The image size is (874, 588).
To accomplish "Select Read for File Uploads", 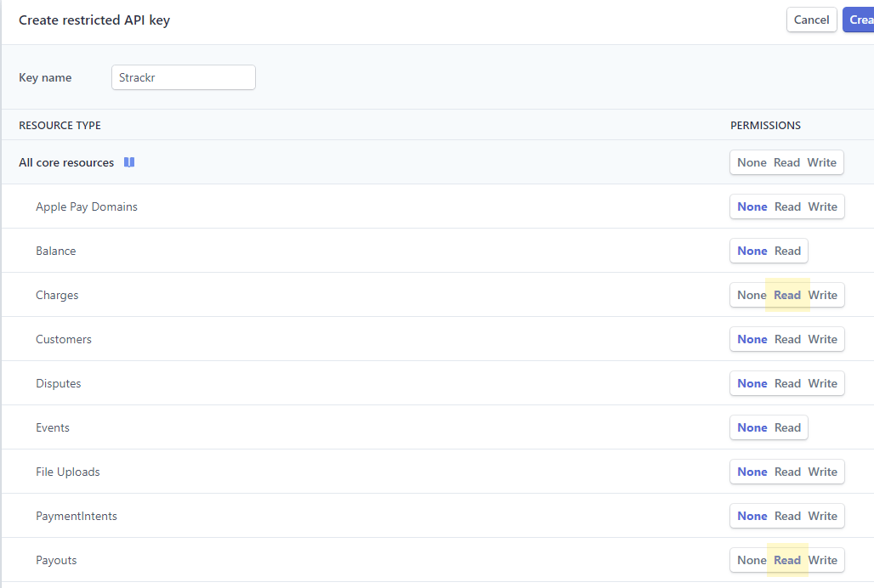I will pos(787,472).
